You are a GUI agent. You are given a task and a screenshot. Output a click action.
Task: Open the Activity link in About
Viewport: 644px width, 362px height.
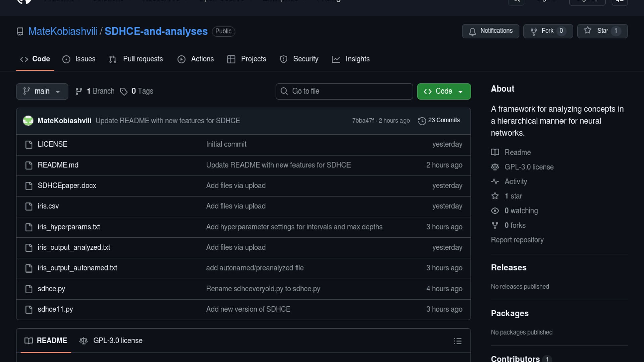click(516, 182)
